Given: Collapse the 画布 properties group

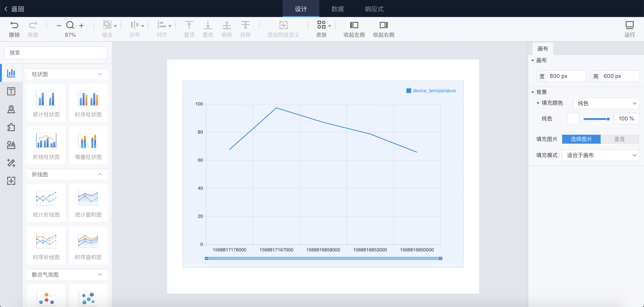Looking at the screenshot, I should tap(533, 60).
